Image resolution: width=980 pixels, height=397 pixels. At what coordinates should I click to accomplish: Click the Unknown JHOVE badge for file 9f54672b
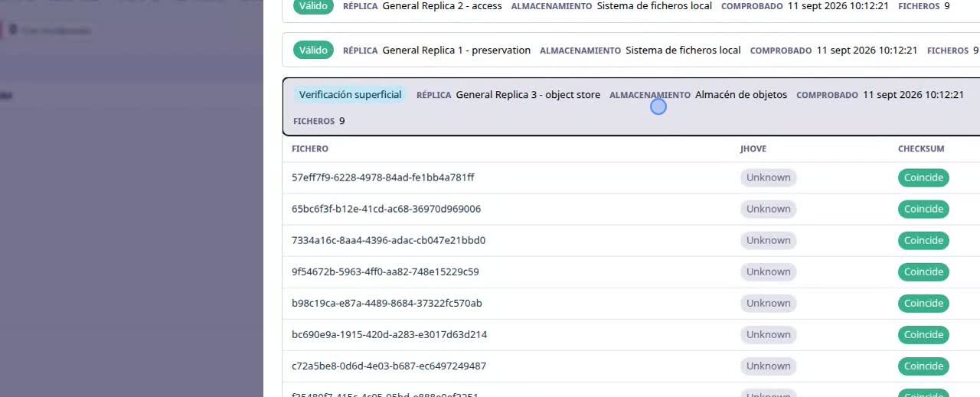769,272
